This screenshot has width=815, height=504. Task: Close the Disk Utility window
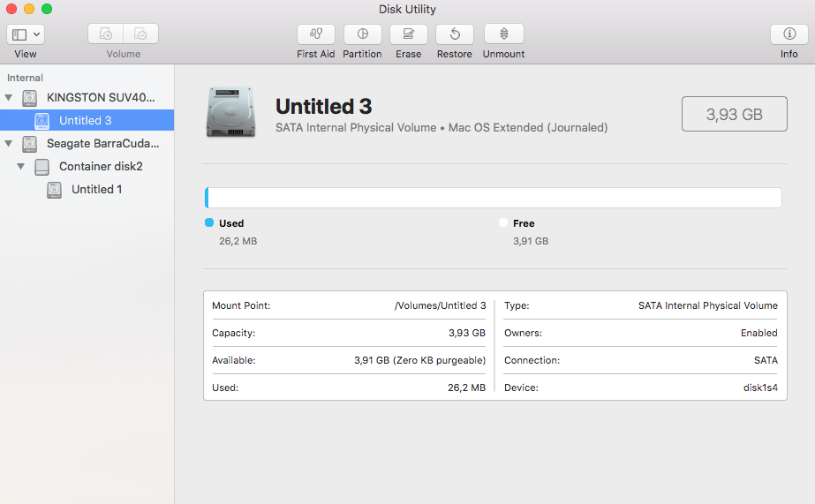coord(11,9)
